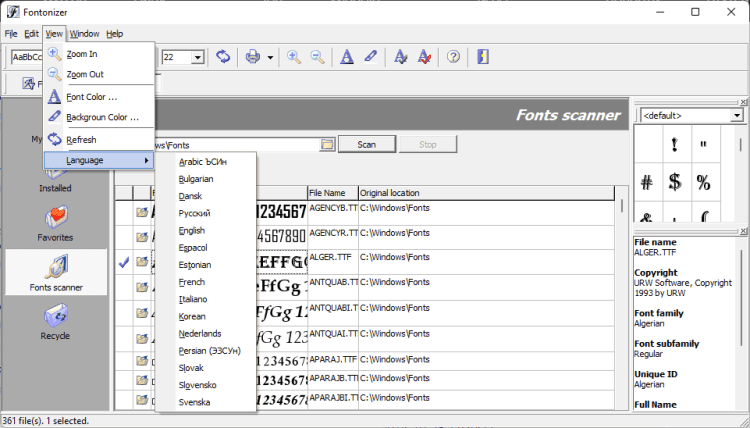Expand the <default> character set dropdown
The width and height of the screenshot is (750, 428).
[x=737, y=115]
